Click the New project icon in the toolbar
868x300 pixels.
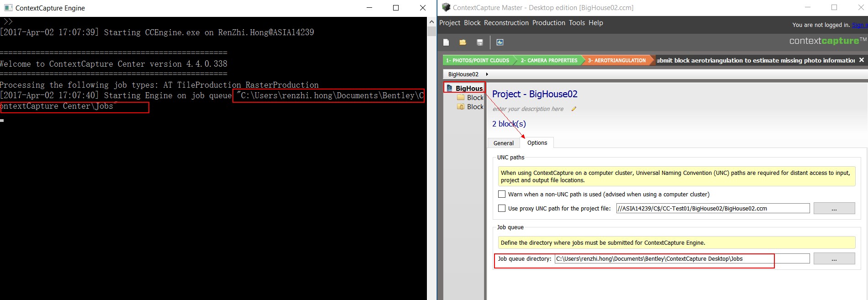446,42
